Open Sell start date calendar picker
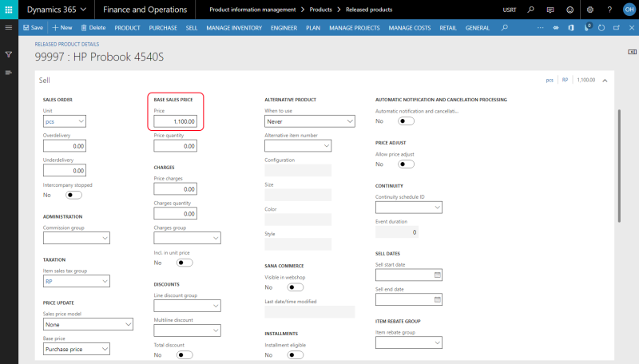The width and height of the screenshot is (639, 364). (x=437, y=275)
